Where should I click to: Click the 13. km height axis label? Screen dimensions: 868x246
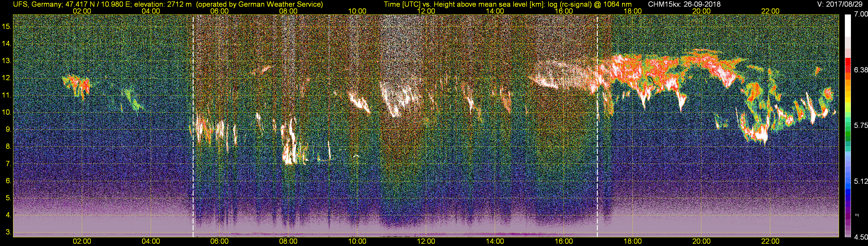point(6,61)
